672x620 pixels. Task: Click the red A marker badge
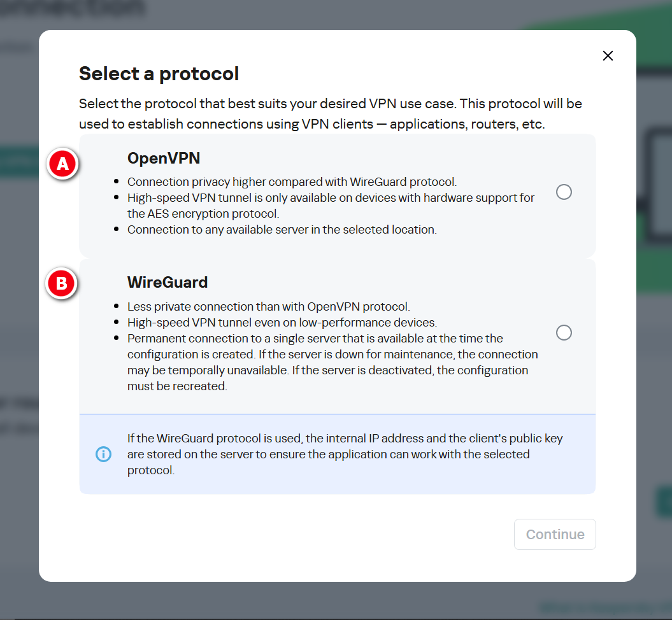[x=62, y=165]
